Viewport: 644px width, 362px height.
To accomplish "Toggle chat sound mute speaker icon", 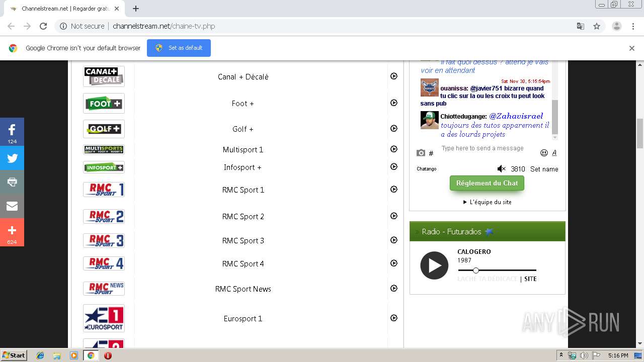I will pos(501,169).
